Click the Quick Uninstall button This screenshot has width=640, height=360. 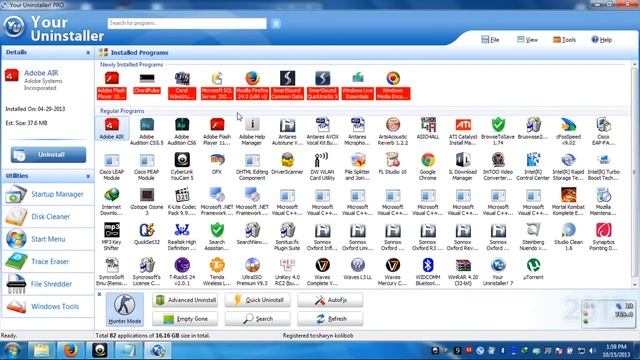click(x=258, y=300)
